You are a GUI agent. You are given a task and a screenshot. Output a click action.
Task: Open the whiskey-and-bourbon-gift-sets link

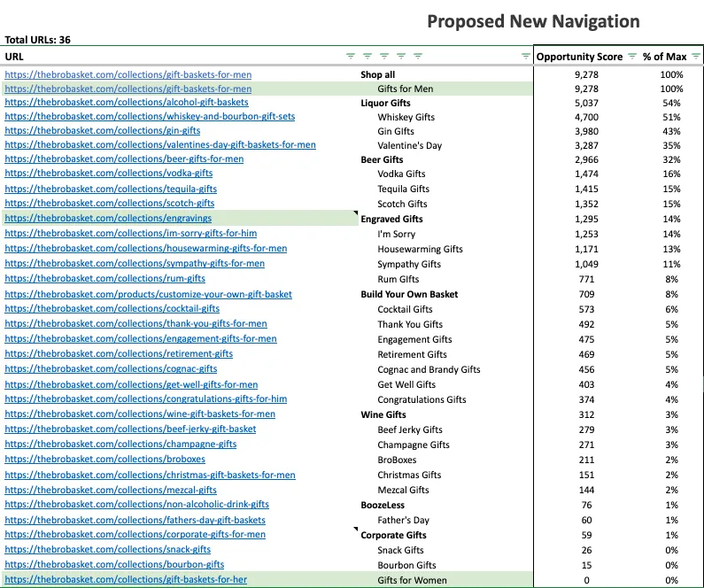(x=150, y=117)
